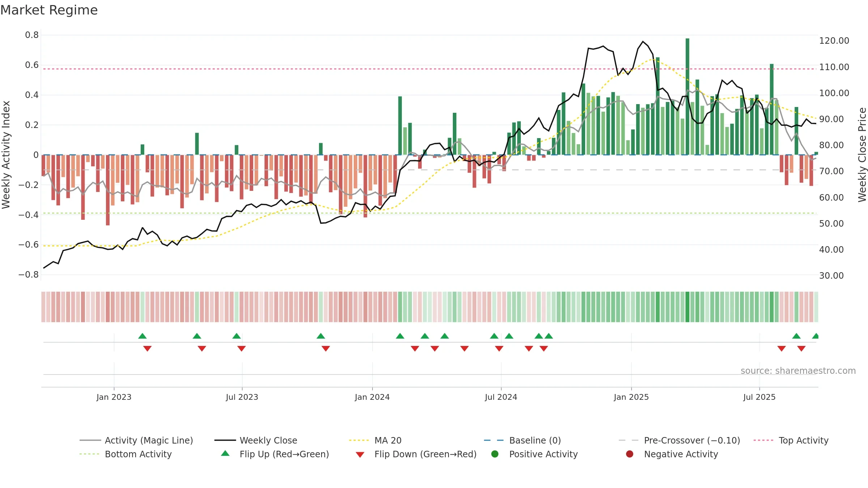Click the Weekly Close Price axis title

tap(862, 155)
